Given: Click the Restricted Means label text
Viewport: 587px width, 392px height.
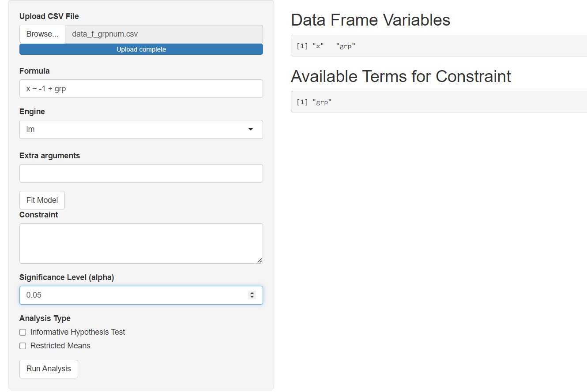Looking at the screenshot, I should pos(60,346).
